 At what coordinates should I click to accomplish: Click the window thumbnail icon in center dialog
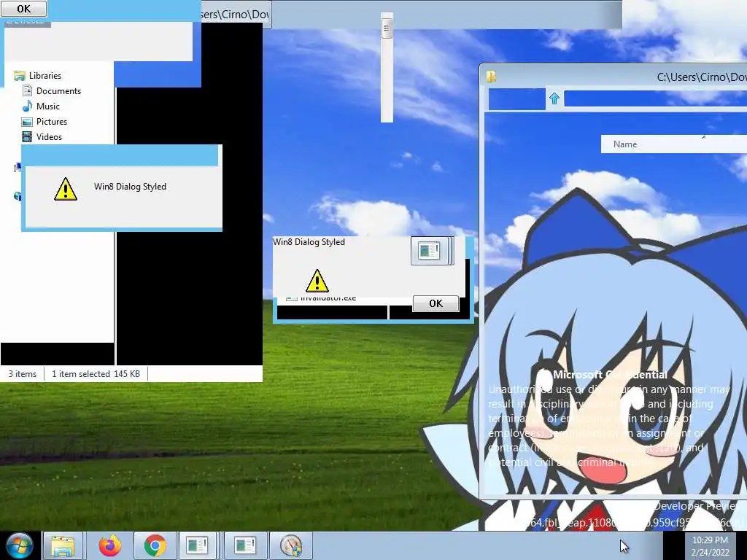428,251
